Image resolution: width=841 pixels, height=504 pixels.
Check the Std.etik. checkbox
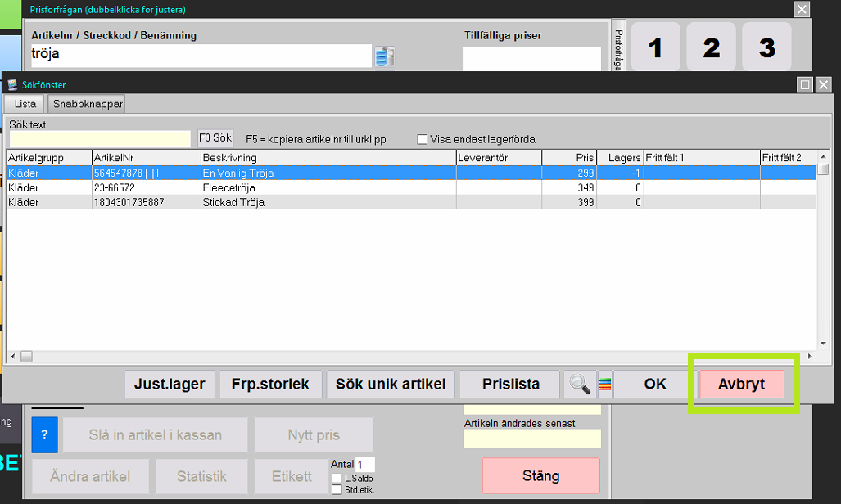337,489
